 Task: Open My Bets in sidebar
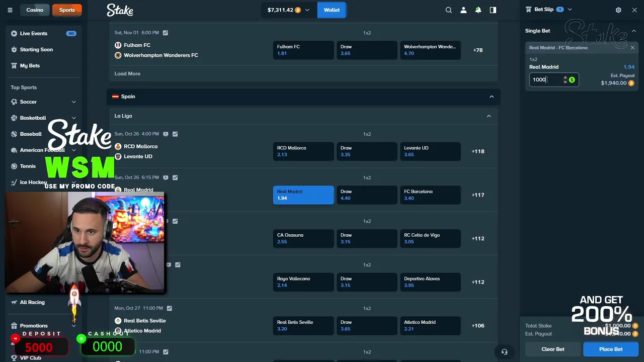[44, 66]
